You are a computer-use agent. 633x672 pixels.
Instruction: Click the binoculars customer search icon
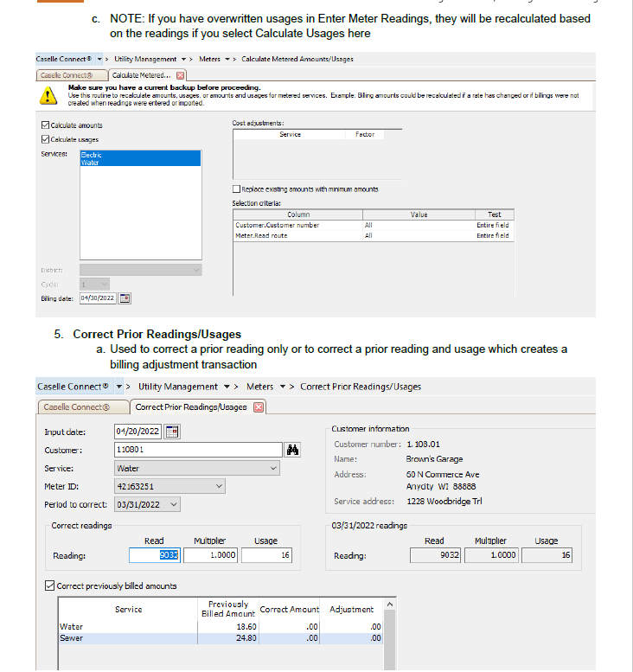point(292,450)
